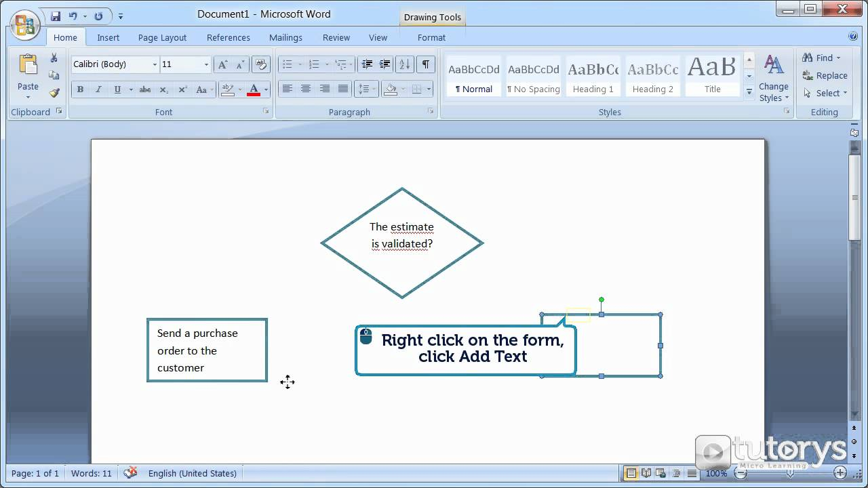Click the proofing errors icon in status bar

pyautogui.click(x=130, y=473)
